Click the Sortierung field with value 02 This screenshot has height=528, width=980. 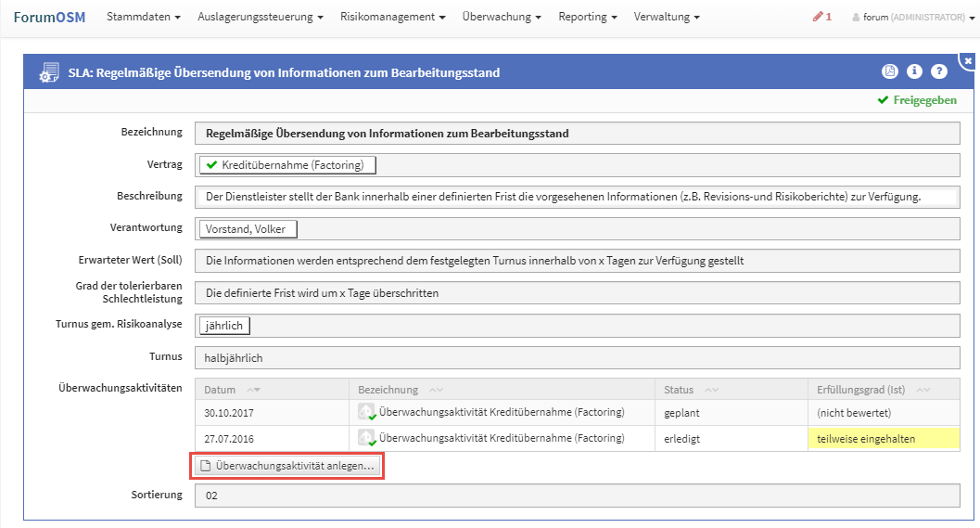tap(577, 496)
